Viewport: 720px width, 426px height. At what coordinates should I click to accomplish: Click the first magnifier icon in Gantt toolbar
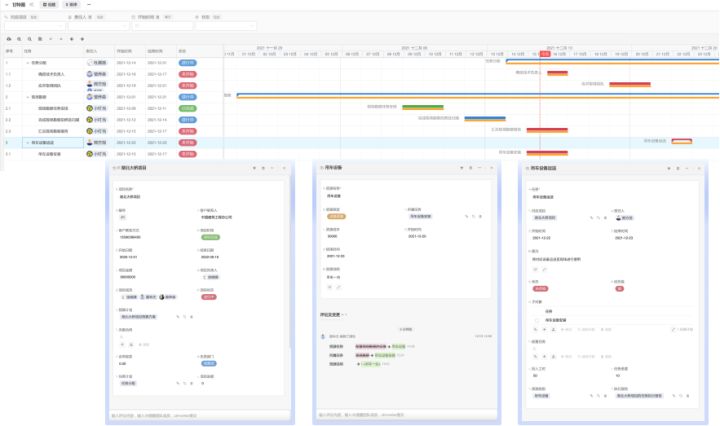pyautogui.click(x=20, y=38)
